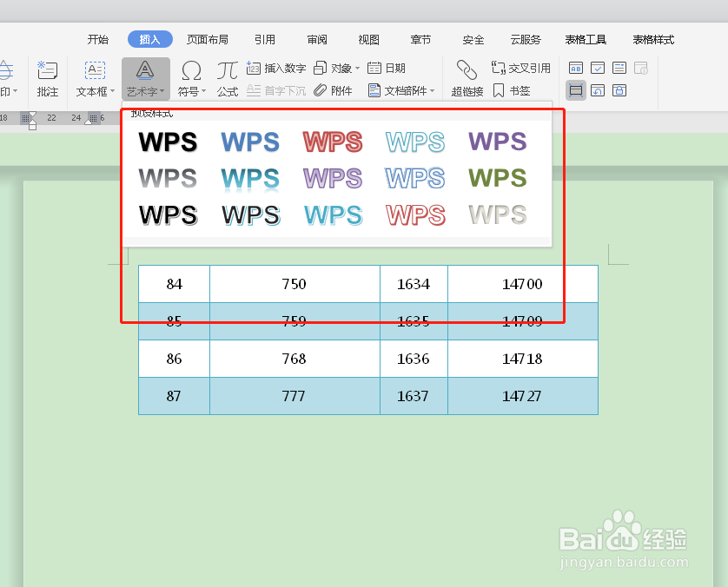Screen dimensions: 728x587
Task: Insert the date with the 日期 button
Action: pos(387,69)
